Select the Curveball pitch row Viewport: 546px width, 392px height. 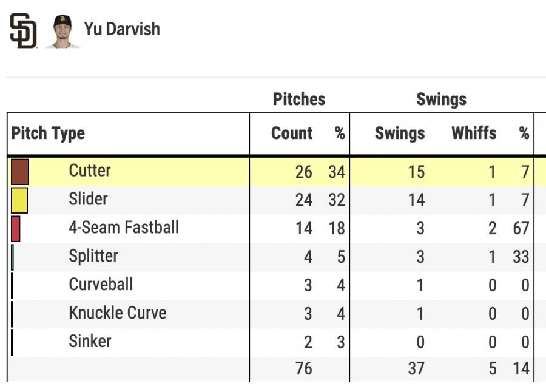[x=101, y=285]
